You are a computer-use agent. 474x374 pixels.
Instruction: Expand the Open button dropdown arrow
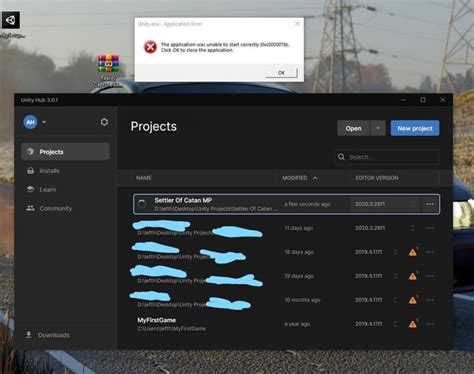click(x=378, y=128)
